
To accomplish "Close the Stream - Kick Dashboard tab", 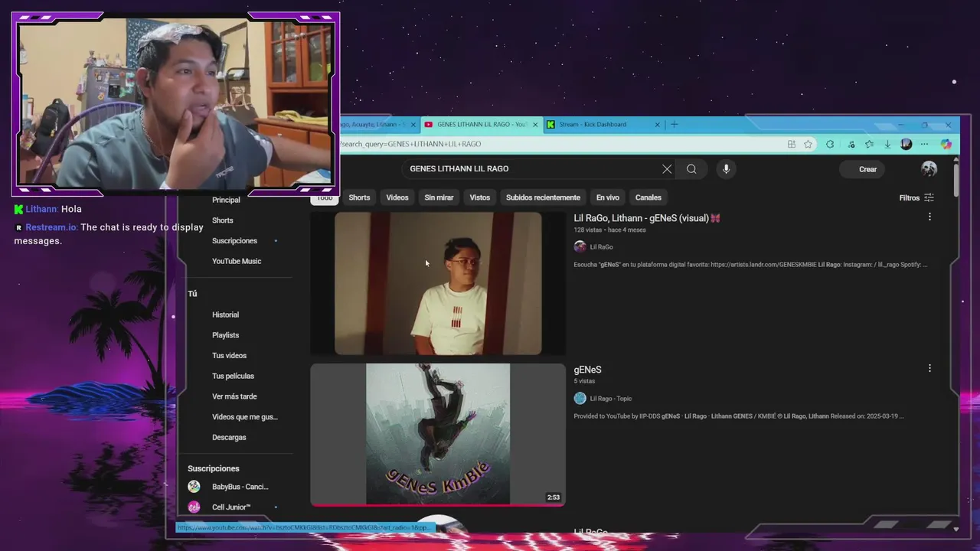I will pyautogui.click(x=657, y=125).
